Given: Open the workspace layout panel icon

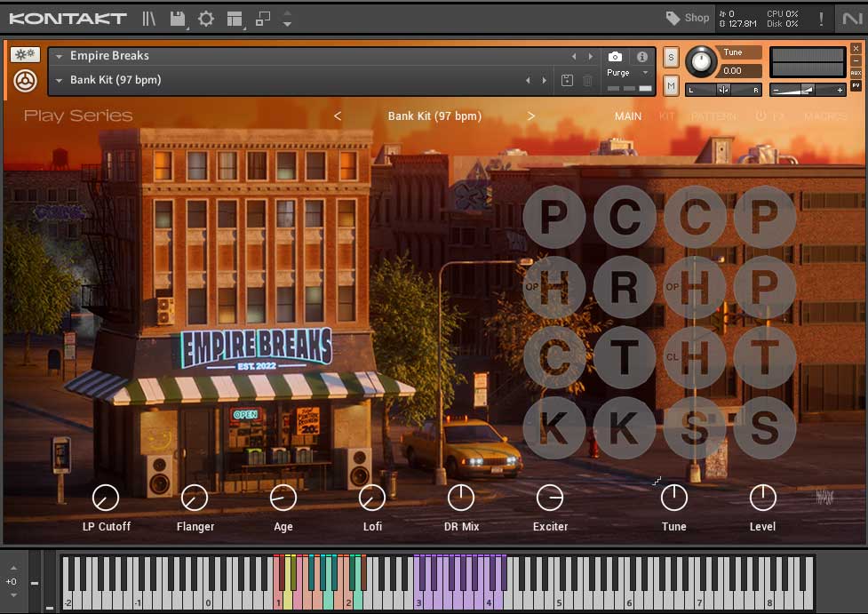Looking at the screenshot, I should coord(235,19).
